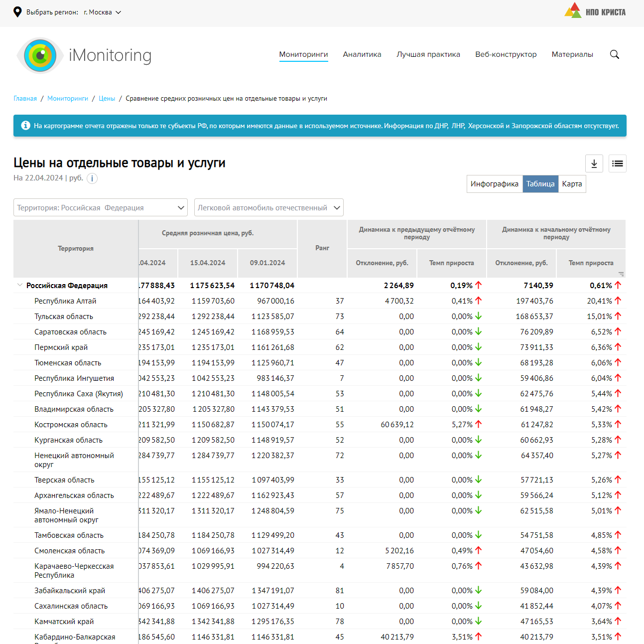Screen dimensions: 644x644
Task: Click the Главная breadcrumb link
Action: coord(25,99)
